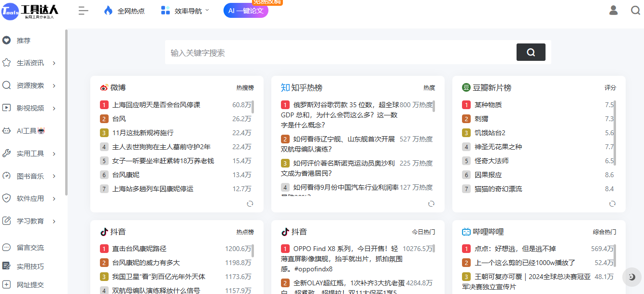
Task: Click the 图书音乐 sidebar icon
Action: point(7,176)
